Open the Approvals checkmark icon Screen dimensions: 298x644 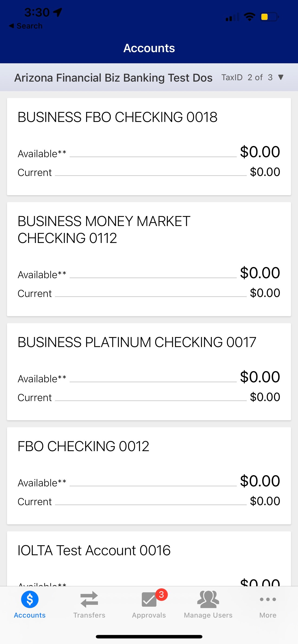(149, 600)
